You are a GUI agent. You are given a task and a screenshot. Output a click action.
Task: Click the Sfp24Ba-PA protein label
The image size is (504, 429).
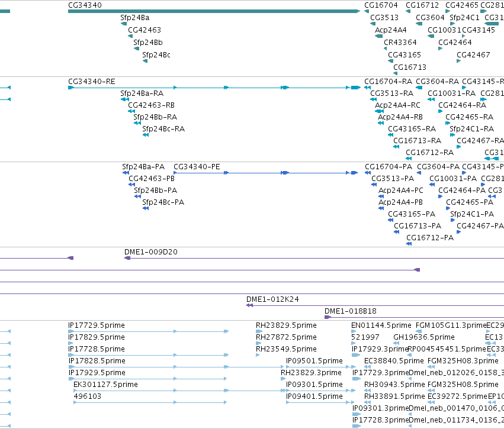[143, 167]
